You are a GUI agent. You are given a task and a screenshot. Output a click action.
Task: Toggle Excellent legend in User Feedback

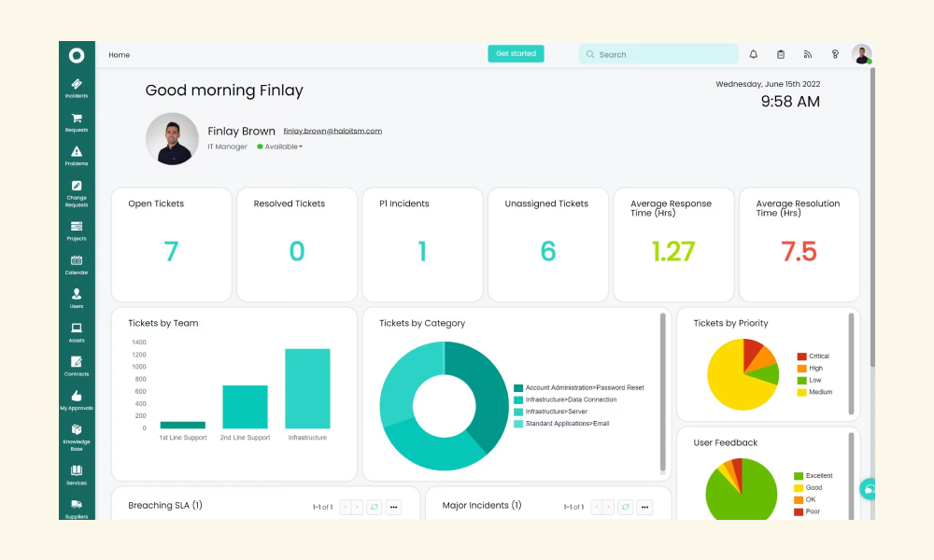(x=814, y=475)
